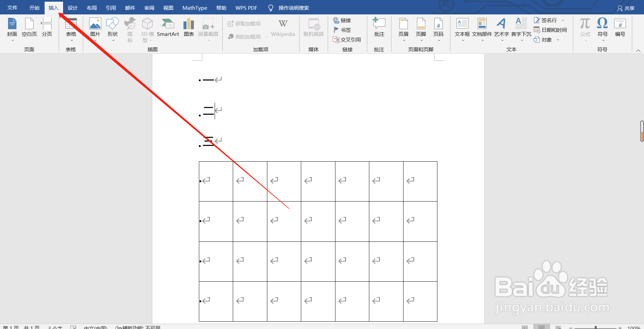Expand the signature line (签名行) dropdown

tap(563, 20)
